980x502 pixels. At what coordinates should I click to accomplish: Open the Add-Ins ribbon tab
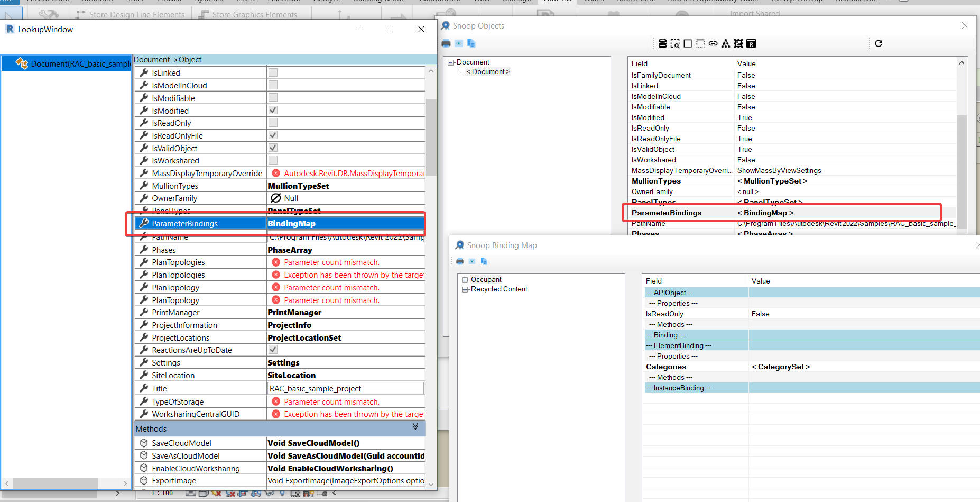(557, 2)
